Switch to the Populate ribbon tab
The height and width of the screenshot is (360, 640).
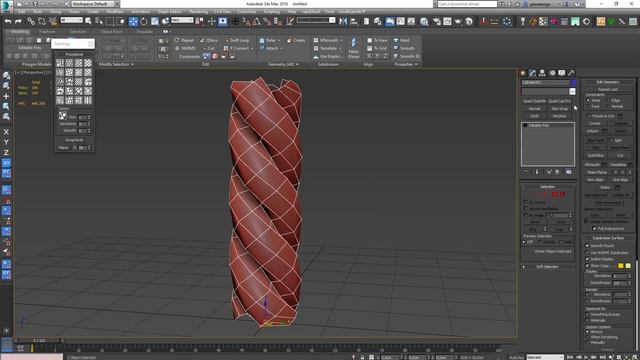[144, 31]
